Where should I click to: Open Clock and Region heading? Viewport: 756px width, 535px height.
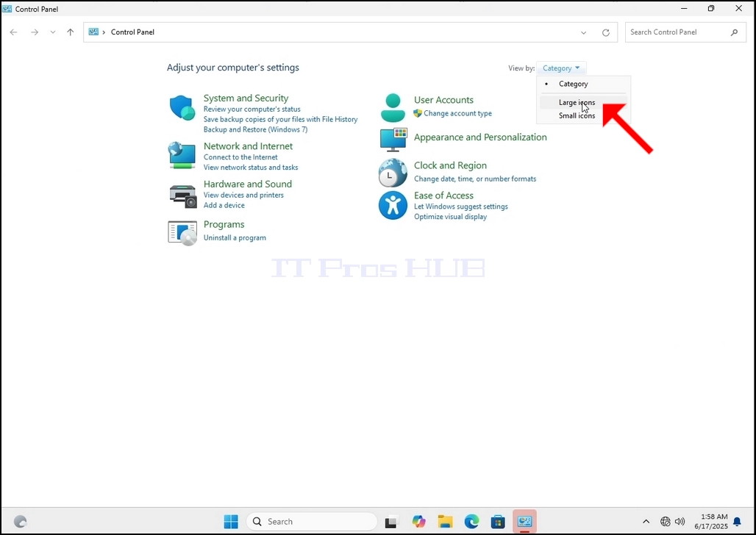[x=450, y=165]
